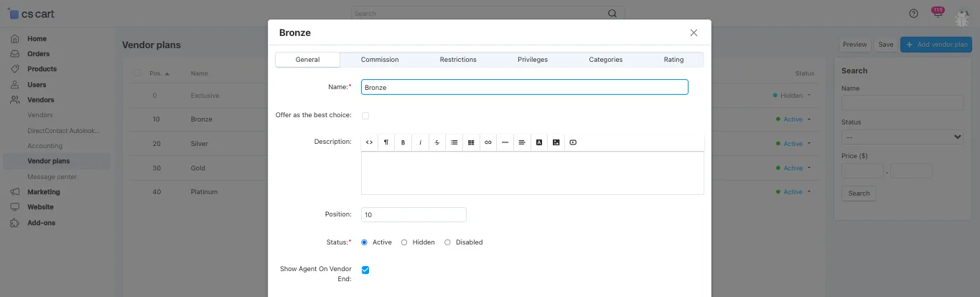Insert horizontal line in description editor
The width and height of the screenshot is (980, 297).
[x=505, y=142]
